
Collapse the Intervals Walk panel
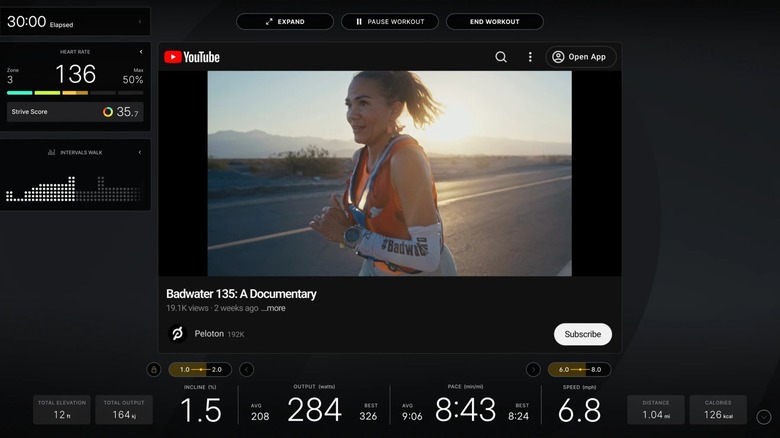click(x=140, y=152)
